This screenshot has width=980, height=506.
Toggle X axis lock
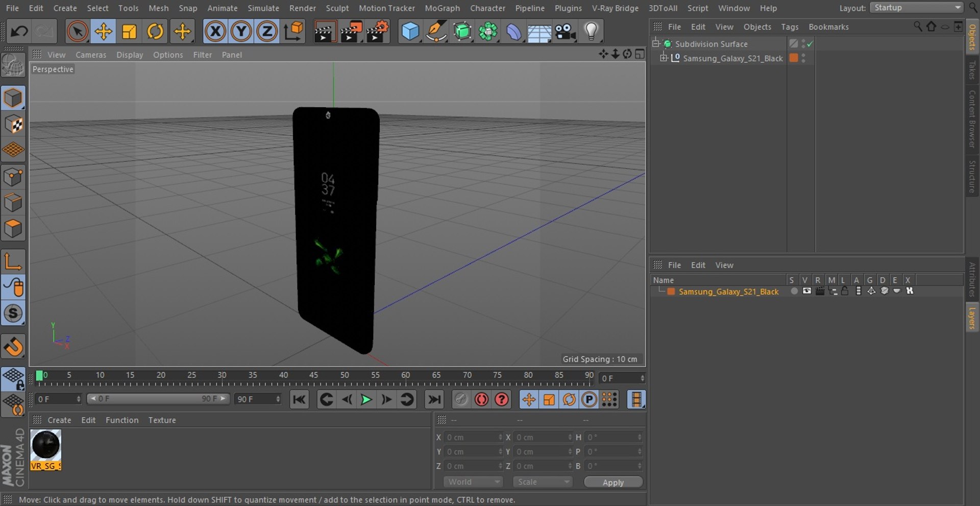pyautogui.click(x=215, y=32)
